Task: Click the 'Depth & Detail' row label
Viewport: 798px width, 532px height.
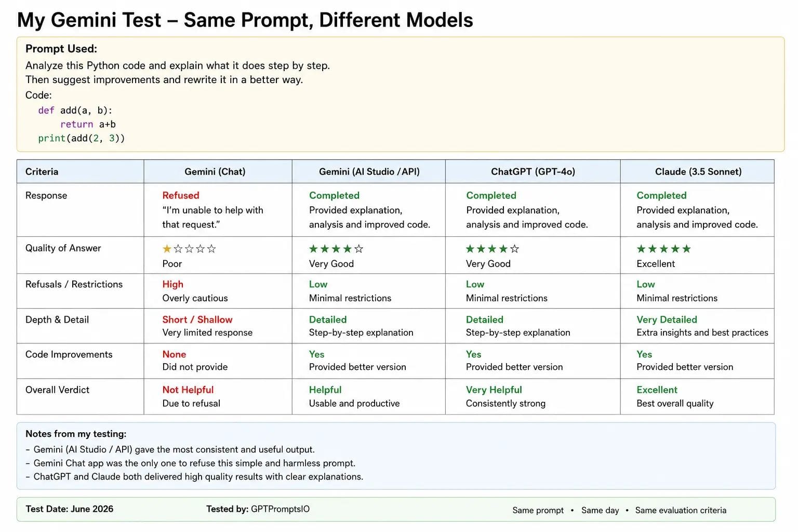Action: click(x=57, y=320)
